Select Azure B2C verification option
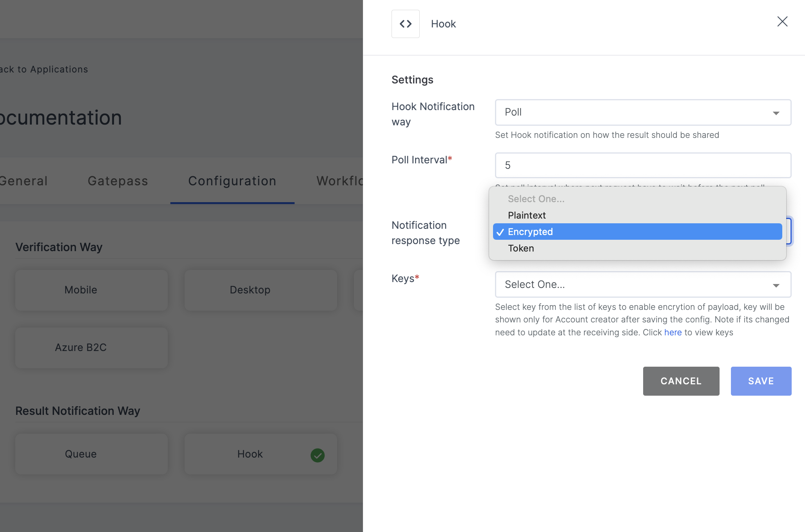Screen dimensions: 805x532 tap(80, 347)
